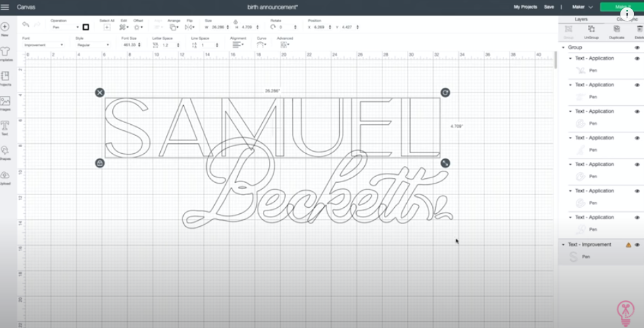
Task: Toggle the lock handle on selection box
Action: pyautogui.click(x=99, y=163)
